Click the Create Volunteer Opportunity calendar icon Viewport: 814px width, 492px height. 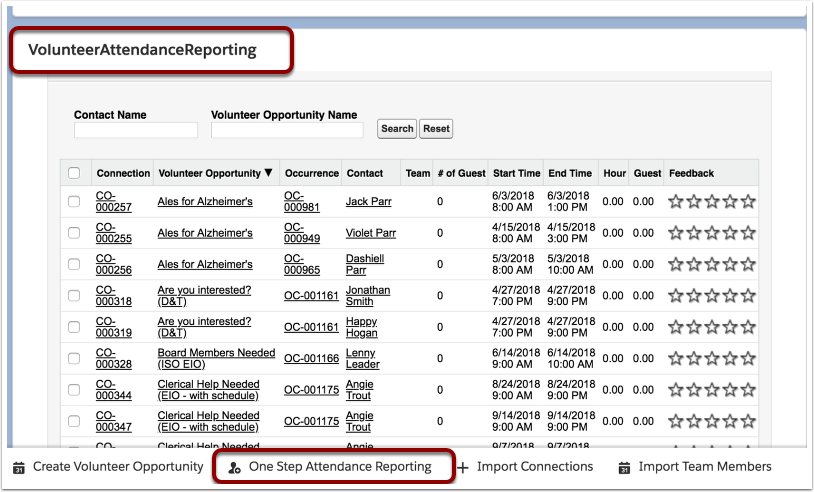(x=19, y=468)
